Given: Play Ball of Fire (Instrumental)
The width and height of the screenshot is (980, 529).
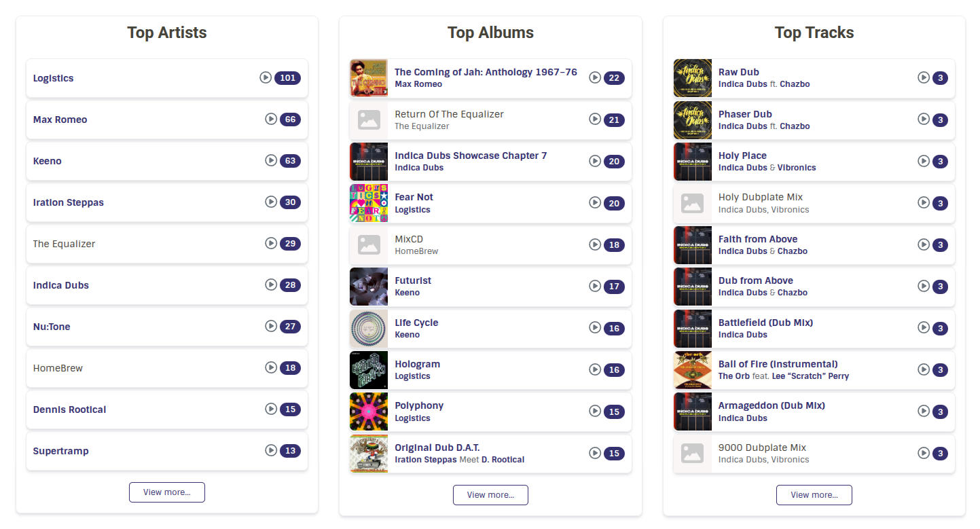Looking at the screenshot, I should 924,369.
